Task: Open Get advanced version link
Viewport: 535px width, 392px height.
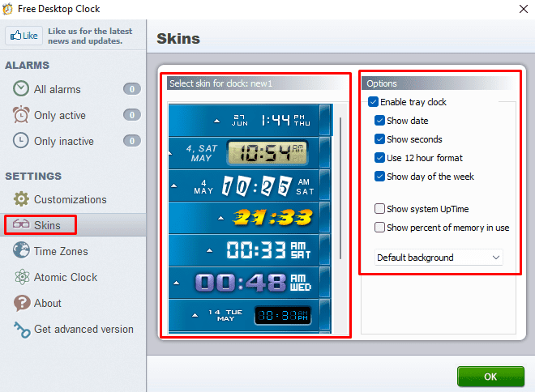Action: pos(83,329)
